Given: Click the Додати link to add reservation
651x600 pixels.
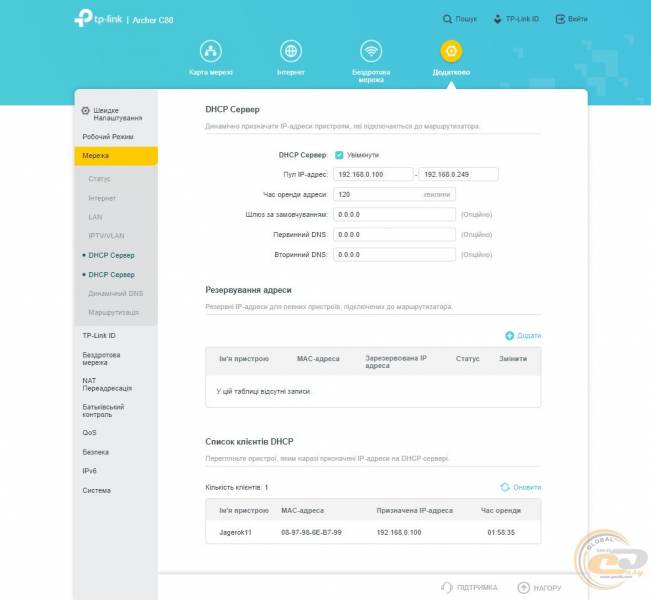Looking at the screenshot, I should point(529,336).
